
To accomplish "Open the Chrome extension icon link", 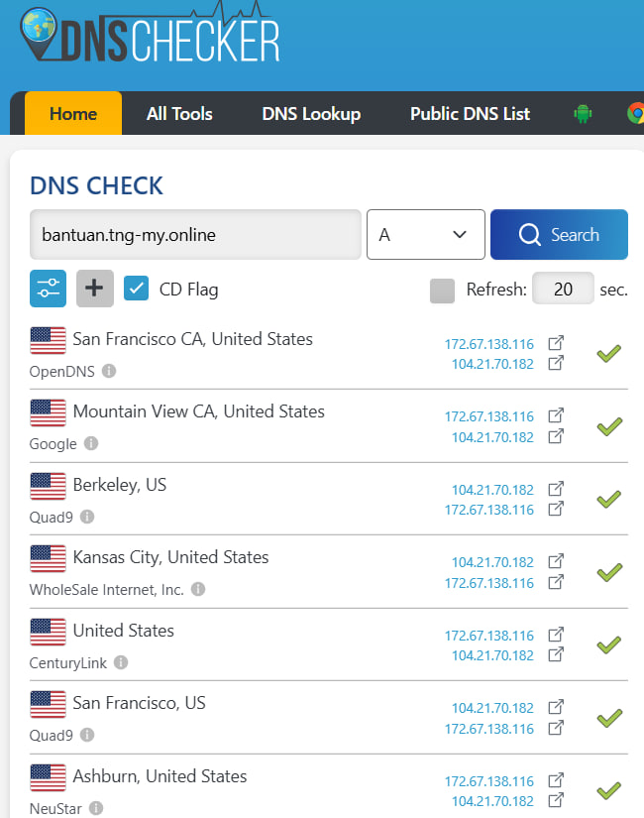I will (636, 113).
